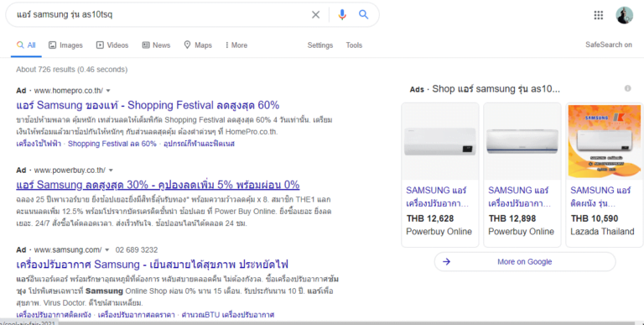Viewport: 644px width, 325px height.
Task: Open the More search options menu
Action: pyautogui.click(x=236, y=45)
